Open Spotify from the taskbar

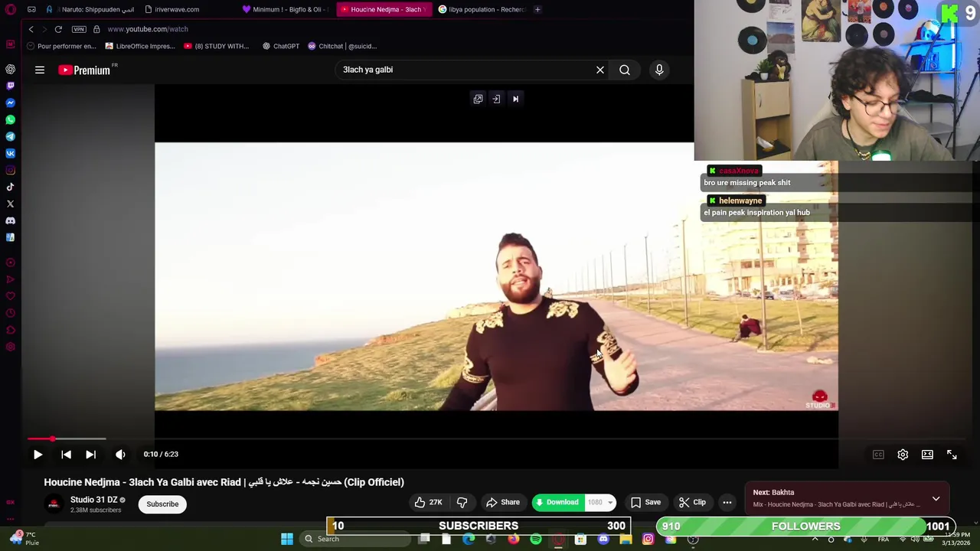click(536, 539)
